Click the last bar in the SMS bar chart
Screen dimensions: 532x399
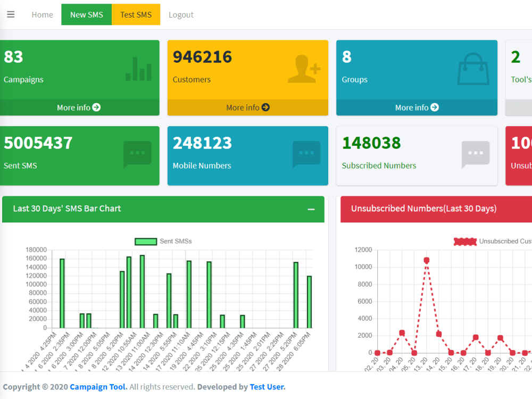coord(310,302)
